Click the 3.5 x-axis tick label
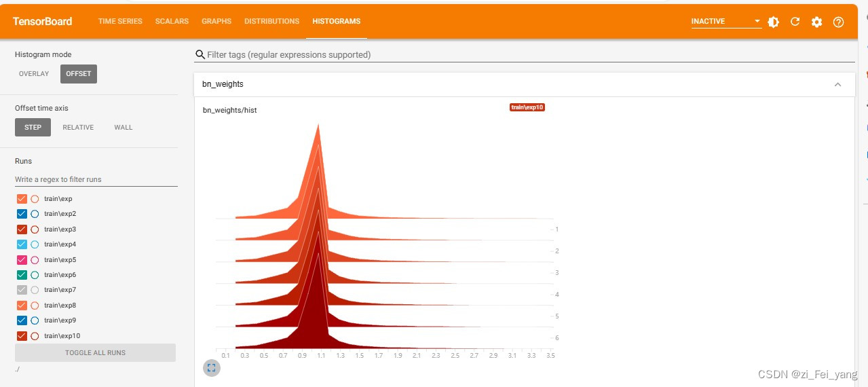Viewport: 868px width, 387px height. [x=550, y=355]
